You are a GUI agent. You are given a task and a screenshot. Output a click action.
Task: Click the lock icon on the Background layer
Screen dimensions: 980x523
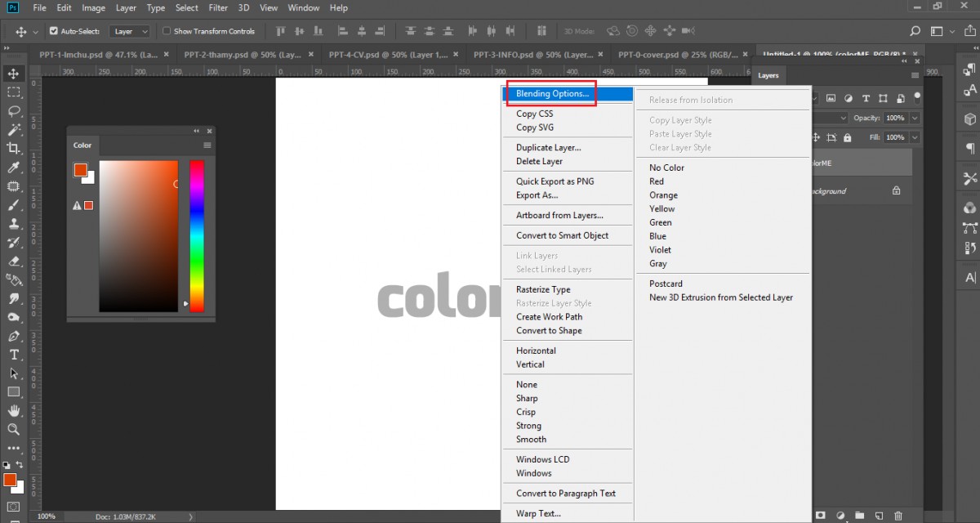[897, 190]
